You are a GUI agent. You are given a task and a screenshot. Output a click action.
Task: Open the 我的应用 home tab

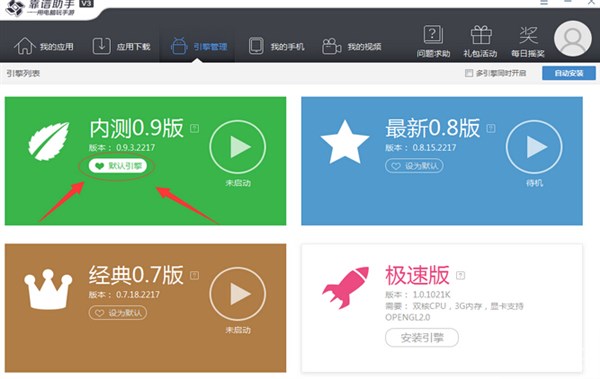coord(44,46)
